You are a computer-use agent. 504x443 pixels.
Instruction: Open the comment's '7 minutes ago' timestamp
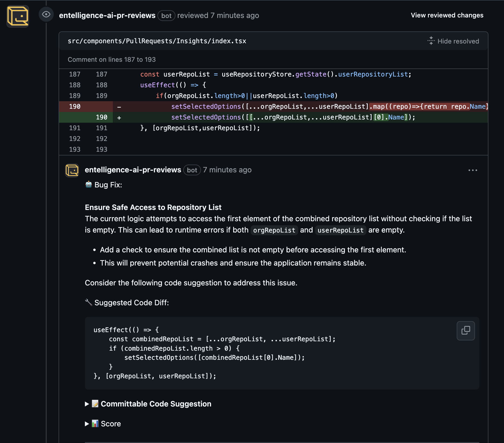coord(227,170)
